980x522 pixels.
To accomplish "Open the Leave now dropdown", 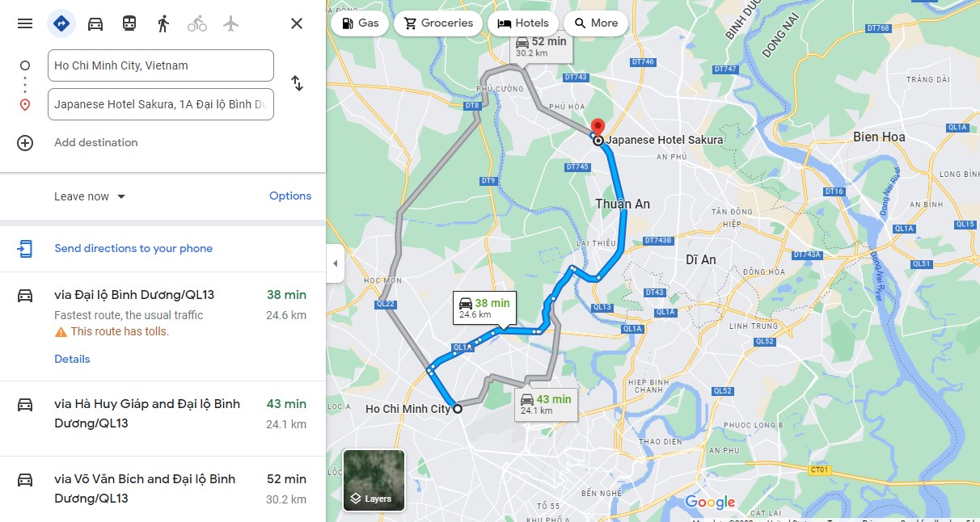I will click(90, 196).
